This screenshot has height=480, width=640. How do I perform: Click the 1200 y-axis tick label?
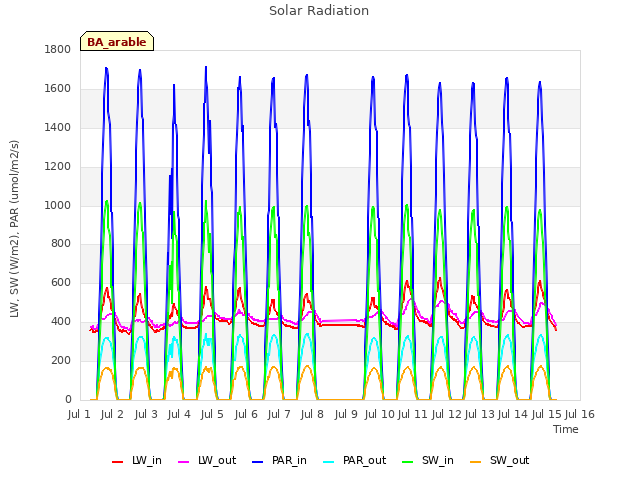58,167
